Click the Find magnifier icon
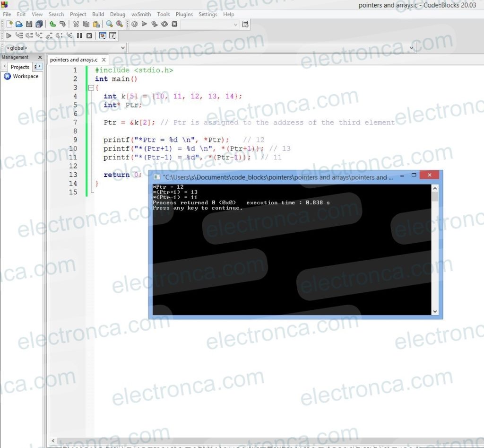Image resolution: width=484 pixels, height=448 pixels. (x=109, y=24)
